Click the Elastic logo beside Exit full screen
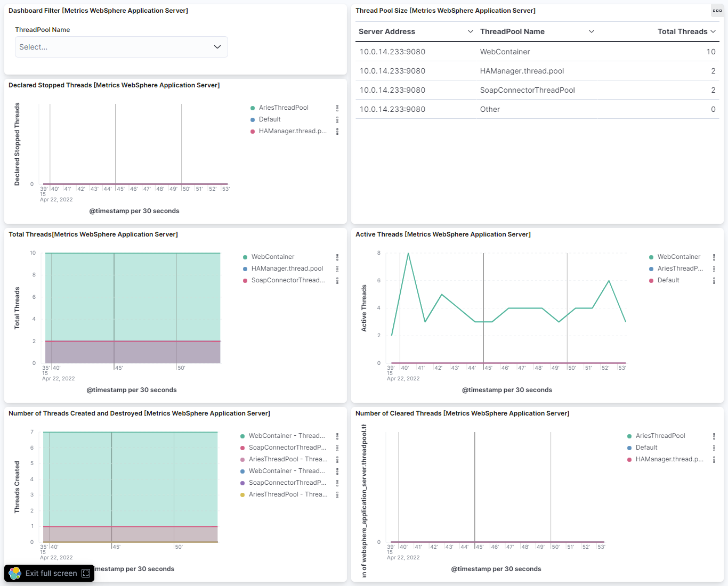This screenshot has height=586, width=728. tap(14, 573)
